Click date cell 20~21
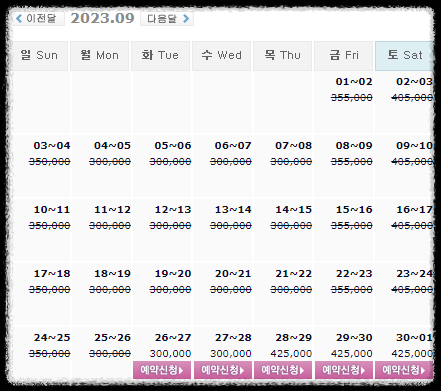 [223, 293]
